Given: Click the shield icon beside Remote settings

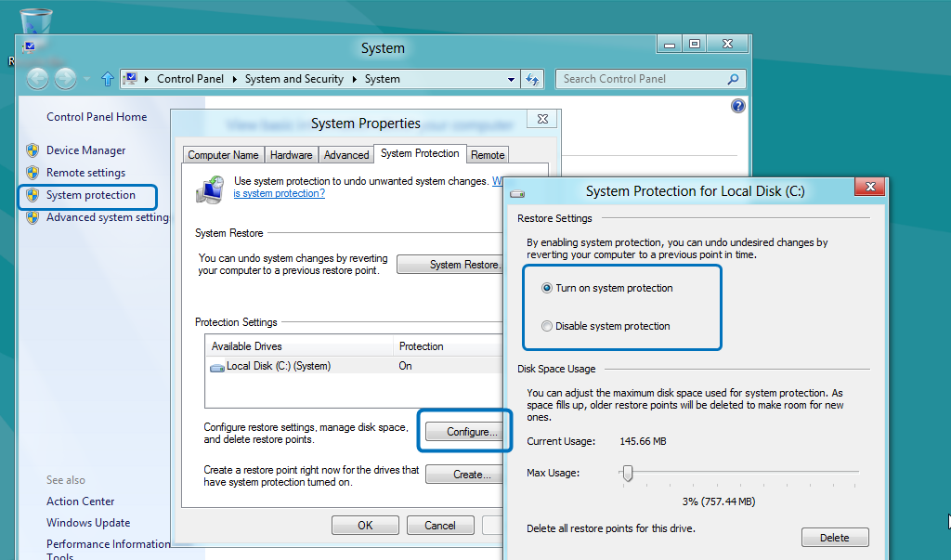Looking at the screenshot, I should pos(33,173).
